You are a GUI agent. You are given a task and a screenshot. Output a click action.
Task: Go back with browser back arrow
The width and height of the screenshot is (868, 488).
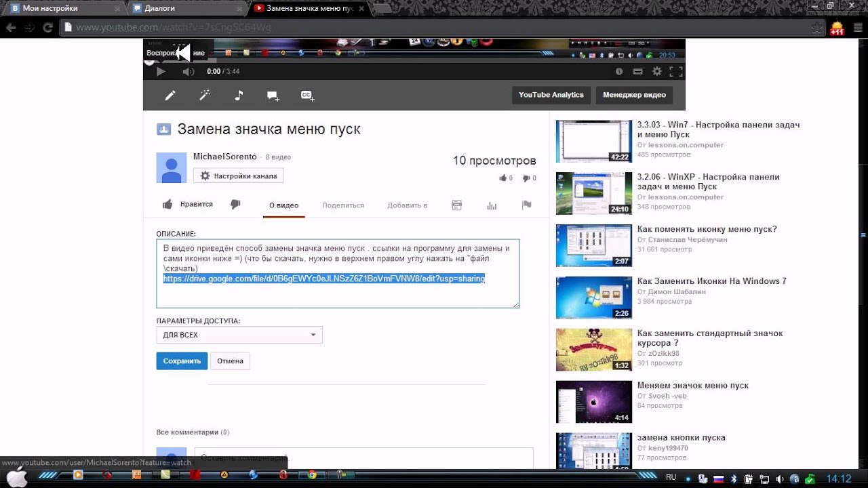coord(11,28)
